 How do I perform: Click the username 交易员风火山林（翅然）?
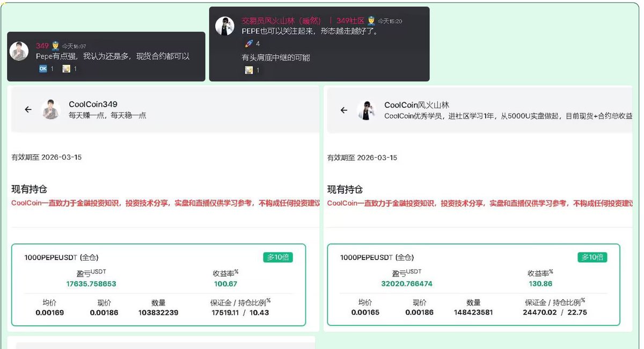pyautogui.click(x=281, y=21)
